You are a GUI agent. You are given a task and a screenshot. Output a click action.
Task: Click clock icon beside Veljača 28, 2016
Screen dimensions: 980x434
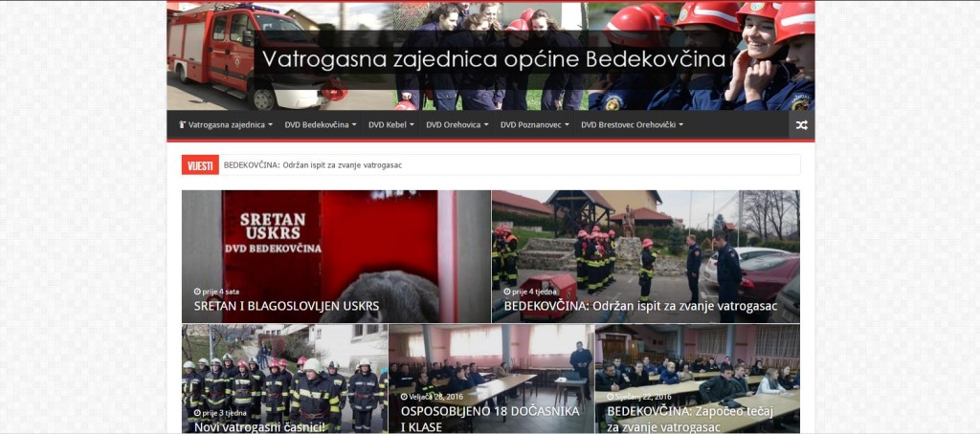click(x=405, y=397)
